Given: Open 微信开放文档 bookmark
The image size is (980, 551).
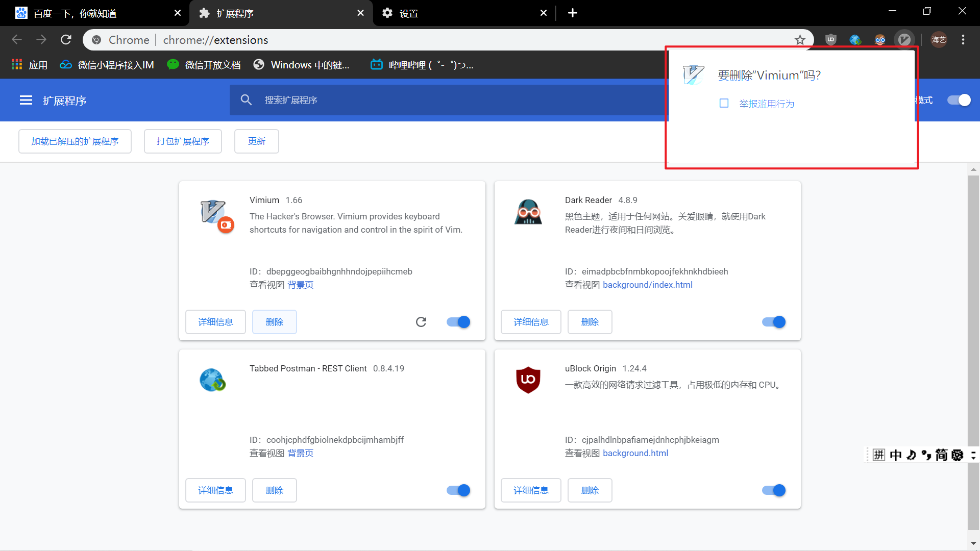Looking at the screenshot, I should pyautogui.click(x=204, y=65).
